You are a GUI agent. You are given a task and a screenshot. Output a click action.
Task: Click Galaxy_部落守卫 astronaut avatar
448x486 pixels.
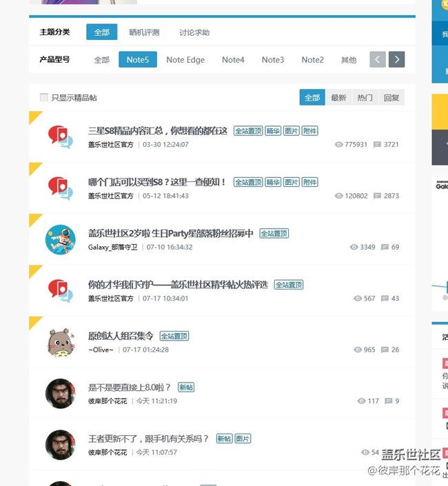click(x=61, y=240)
